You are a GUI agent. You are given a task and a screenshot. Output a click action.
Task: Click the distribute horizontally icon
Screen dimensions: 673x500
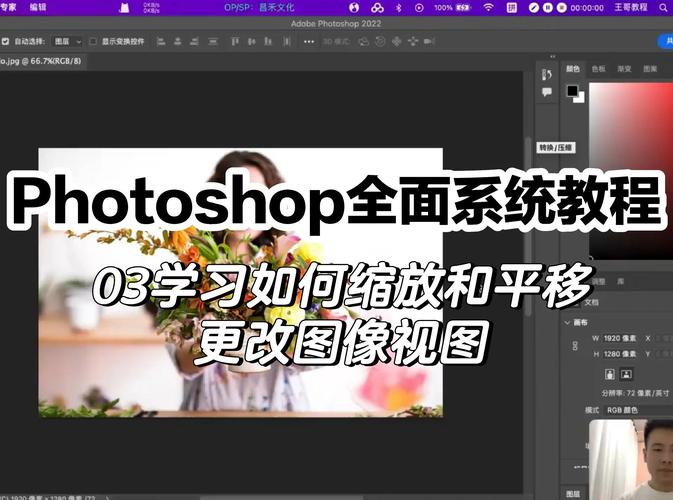287,41
